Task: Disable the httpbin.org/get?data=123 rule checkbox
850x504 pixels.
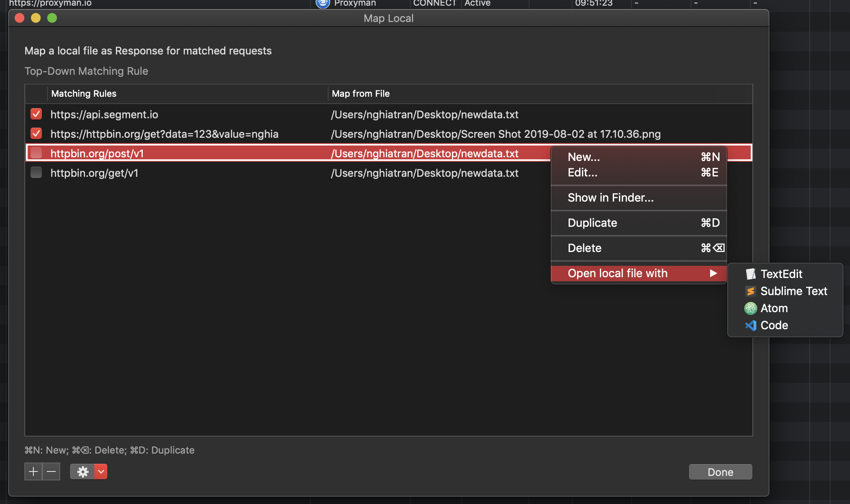Action: tap(36, 133)
